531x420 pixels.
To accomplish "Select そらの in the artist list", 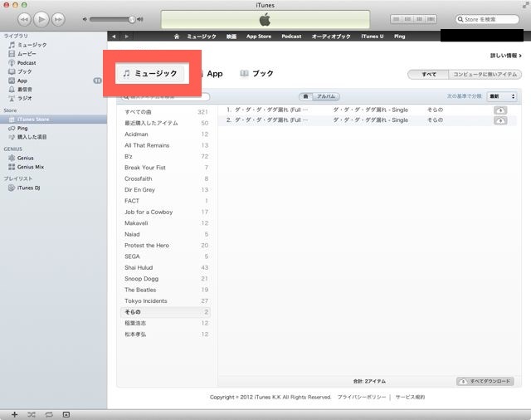I will pos(165,312).
